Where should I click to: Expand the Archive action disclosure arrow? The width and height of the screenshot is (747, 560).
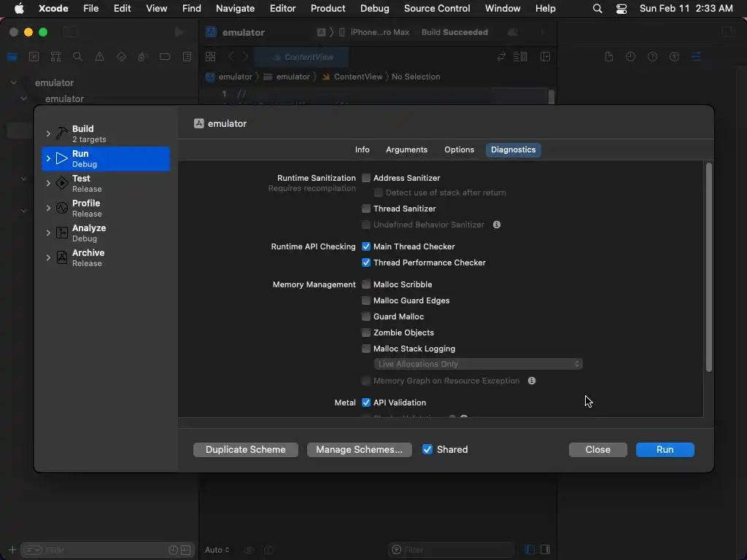coord(48,257)
